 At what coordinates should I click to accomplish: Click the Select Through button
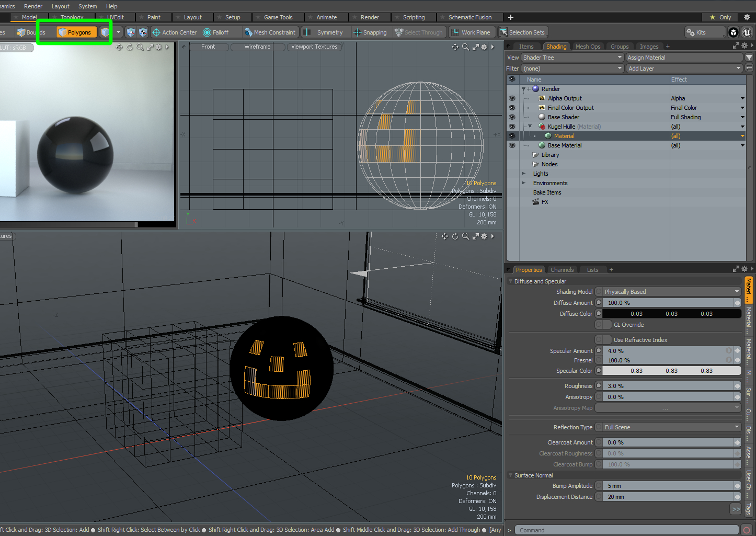419,32
